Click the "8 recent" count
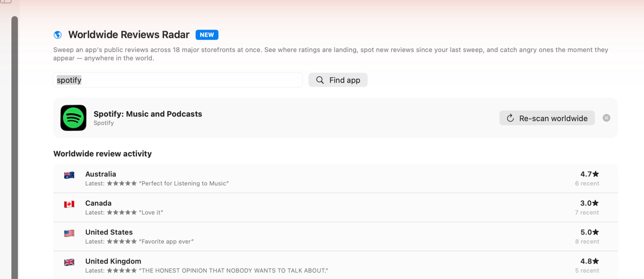Image resolution: width=644 pixels, height=279 pixels. coord(587,241)
